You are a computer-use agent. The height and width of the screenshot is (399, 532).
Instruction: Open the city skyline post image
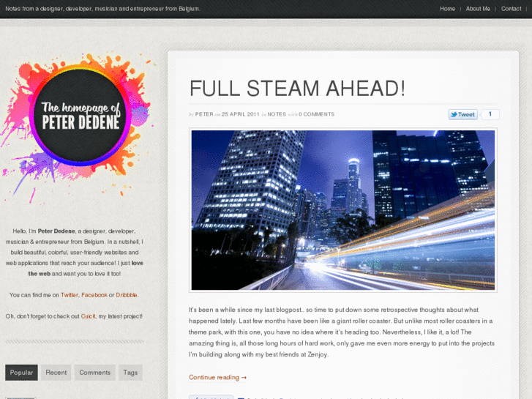(x=343, y=210)
